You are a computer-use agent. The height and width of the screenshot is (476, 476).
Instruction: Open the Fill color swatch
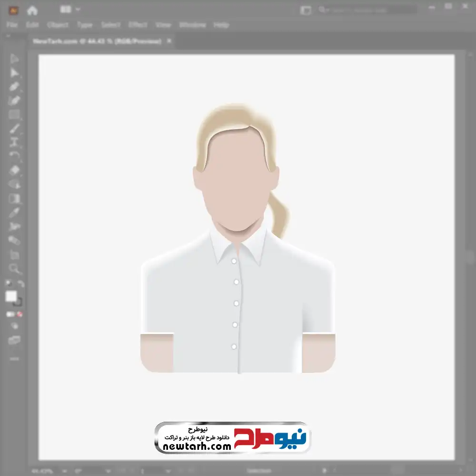point(11,296)
